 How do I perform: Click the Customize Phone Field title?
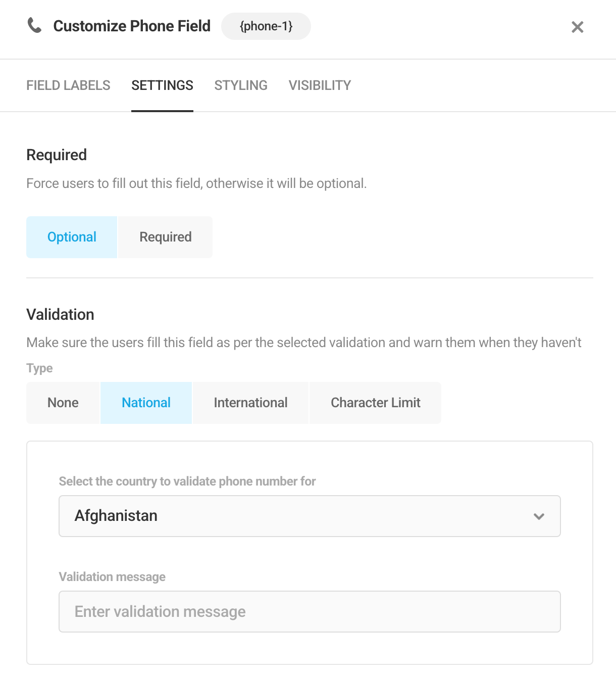tap(132, 26)
